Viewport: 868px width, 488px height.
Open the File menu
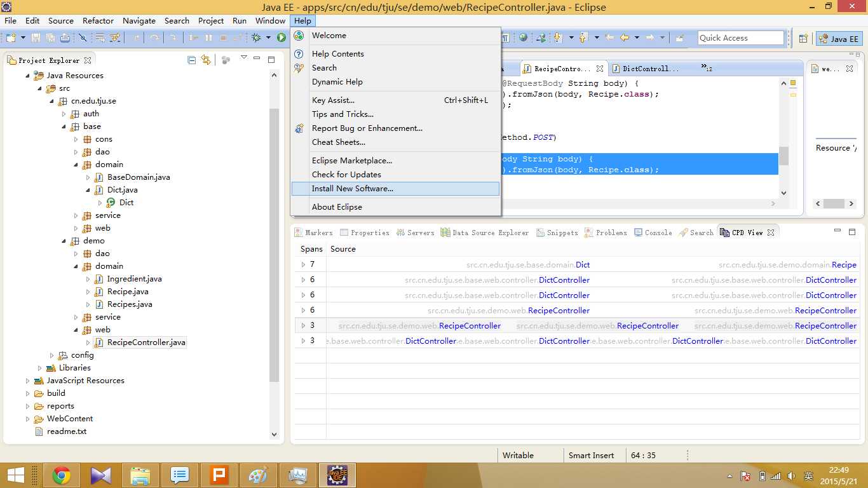11,20
